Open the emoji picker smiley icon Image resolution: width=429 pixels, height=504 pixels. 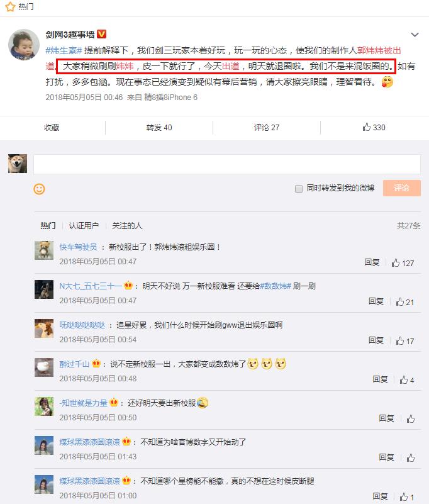(39, 189)
